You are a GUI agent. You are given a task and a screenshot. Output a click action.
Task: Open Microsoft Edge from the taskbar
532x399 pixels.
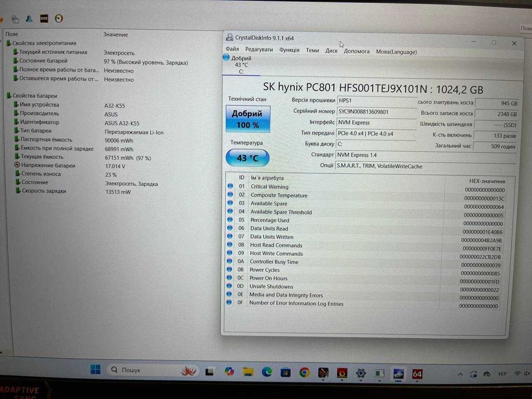(x=267, y=372)
